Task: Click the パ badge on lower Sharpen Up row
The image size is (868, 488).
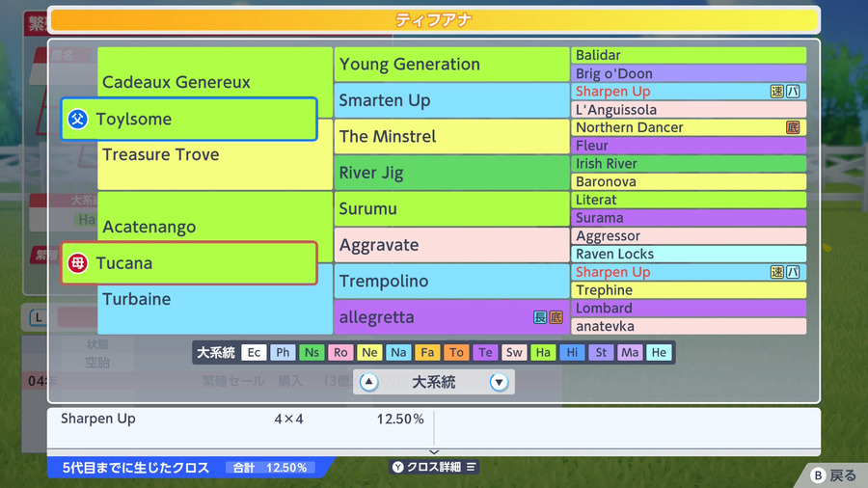Action: 793,272
